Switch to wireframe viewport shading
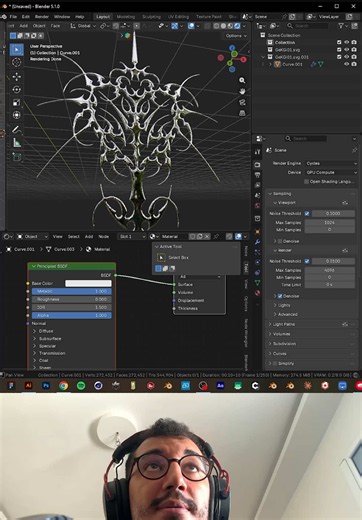 (x=216, y=26)
